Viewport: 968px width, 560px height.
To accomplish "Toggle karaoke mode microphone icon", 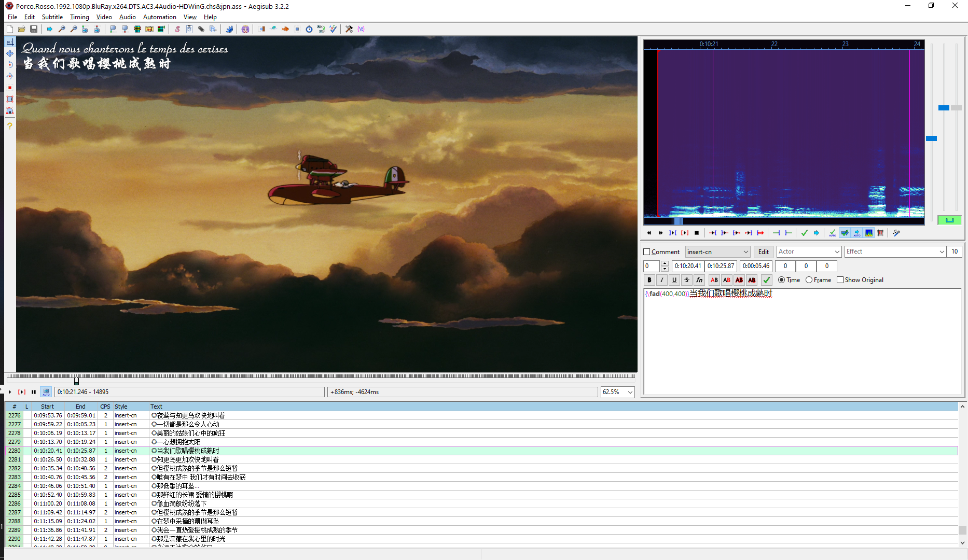I will tap(896, 233).
